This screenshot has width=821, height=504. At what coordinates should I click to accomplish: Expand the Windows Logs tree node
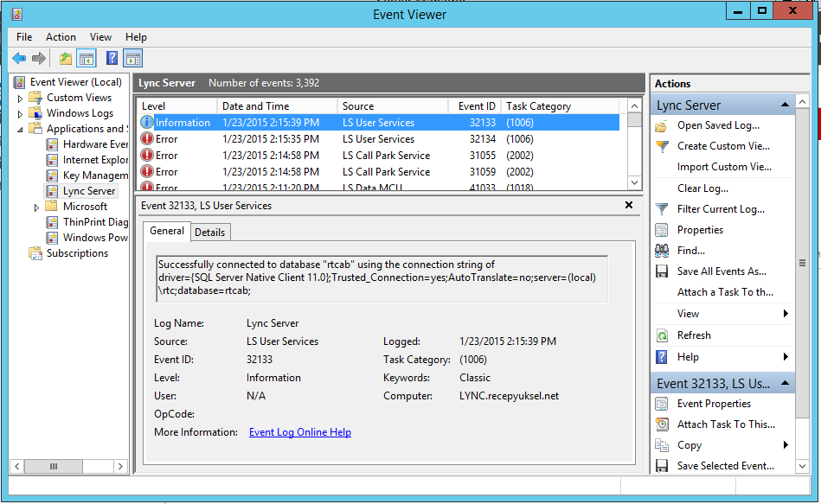pos(20,113)
